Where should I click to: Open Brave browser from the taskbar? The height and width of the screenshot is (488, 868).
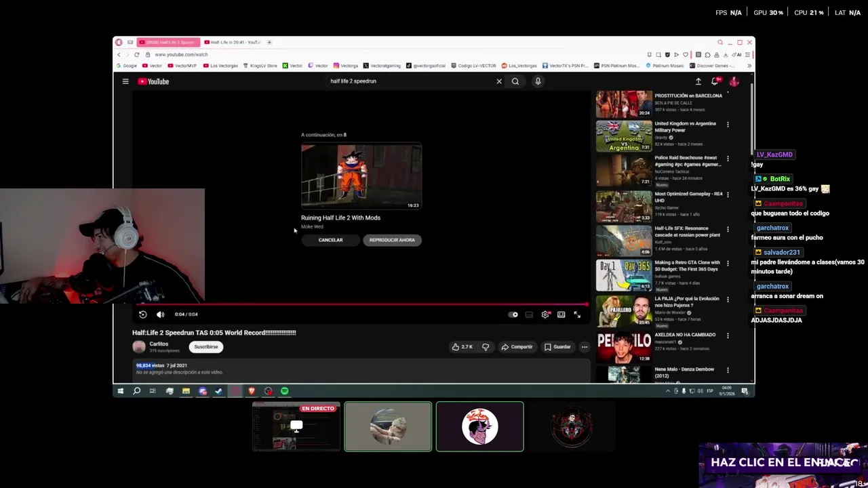coord(252,391)
